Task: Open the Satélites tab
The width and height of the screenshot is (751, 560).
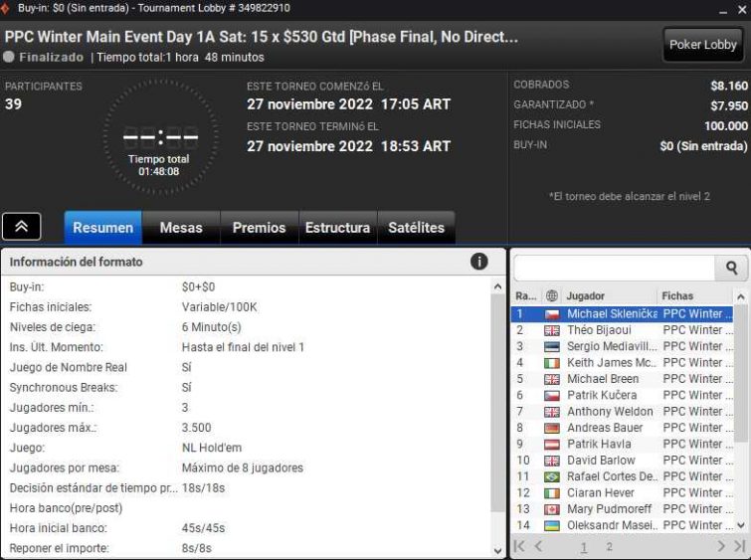Action: [416, 228]
